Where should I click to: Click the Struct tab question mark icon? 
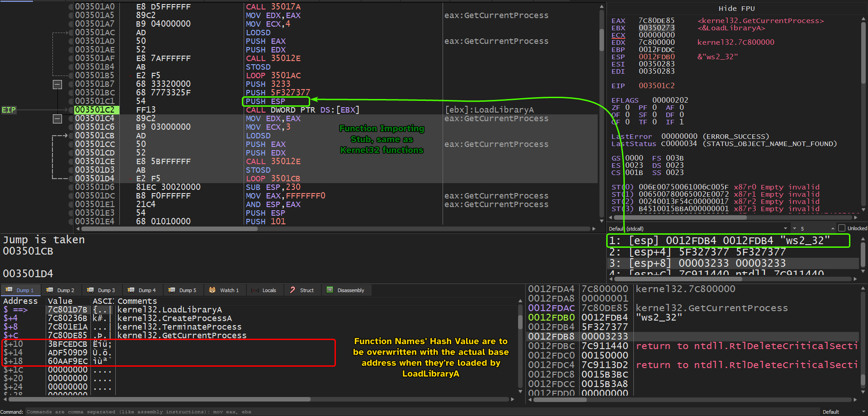click(x=292, y=290)
